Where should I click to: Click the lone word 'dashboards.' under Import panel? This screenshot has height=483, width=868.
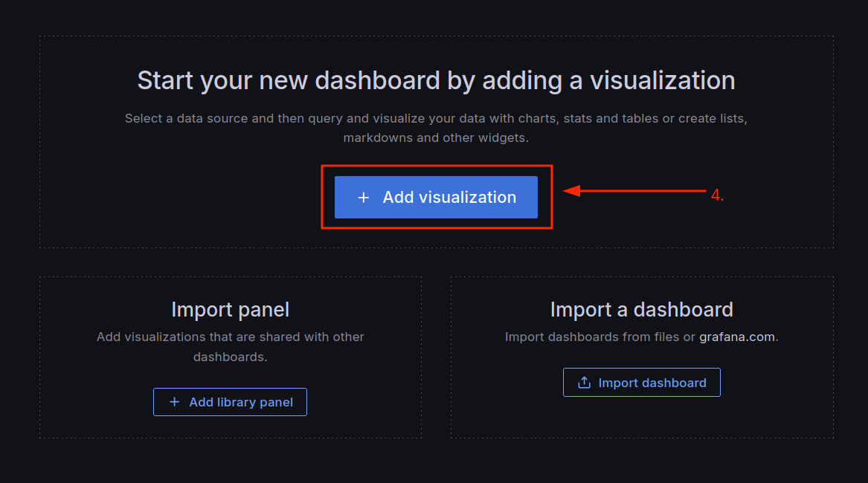pos(231,357)
